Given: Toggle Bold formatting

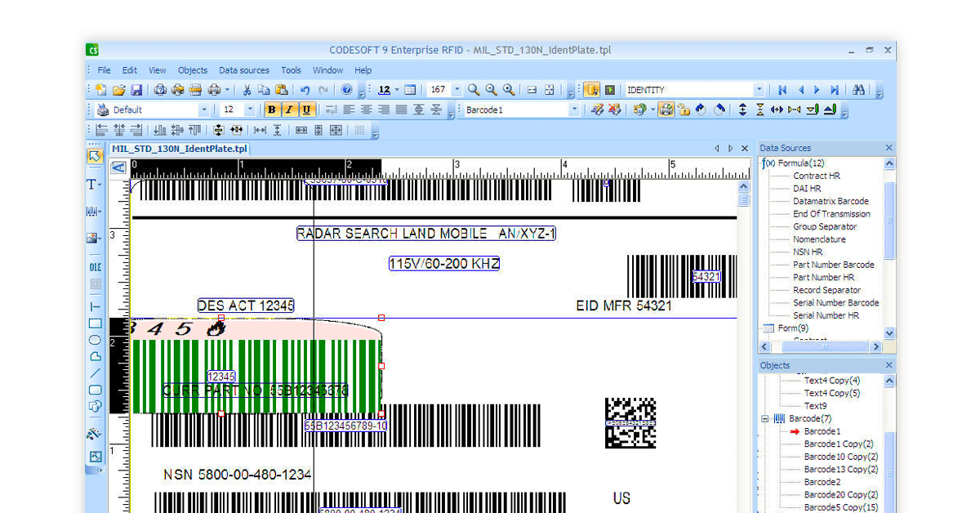Looking at the screenshot, I should (271, 109).
